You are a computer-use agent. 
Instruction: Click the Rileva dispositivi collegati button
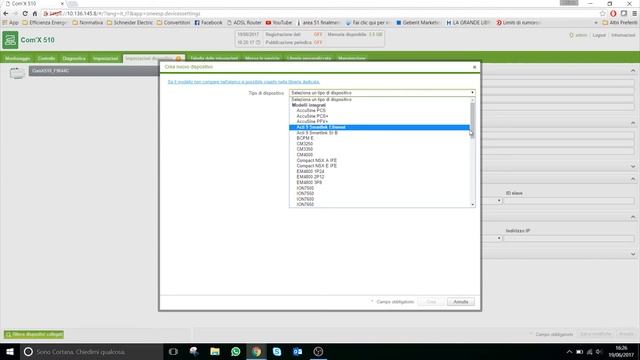[x=34, y=334]
